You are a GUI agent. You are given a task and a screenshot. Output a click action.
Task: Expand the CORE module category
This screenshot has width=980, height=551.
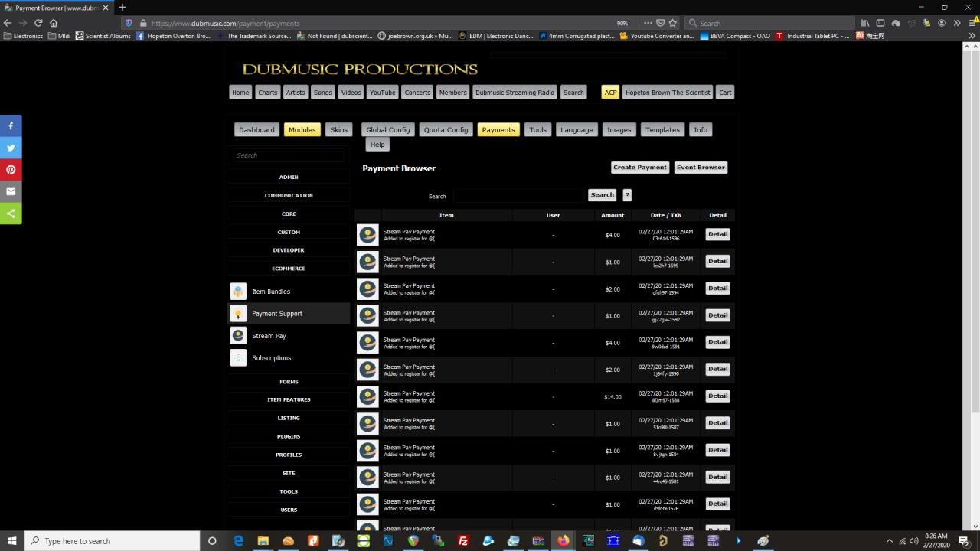[289, 214]
